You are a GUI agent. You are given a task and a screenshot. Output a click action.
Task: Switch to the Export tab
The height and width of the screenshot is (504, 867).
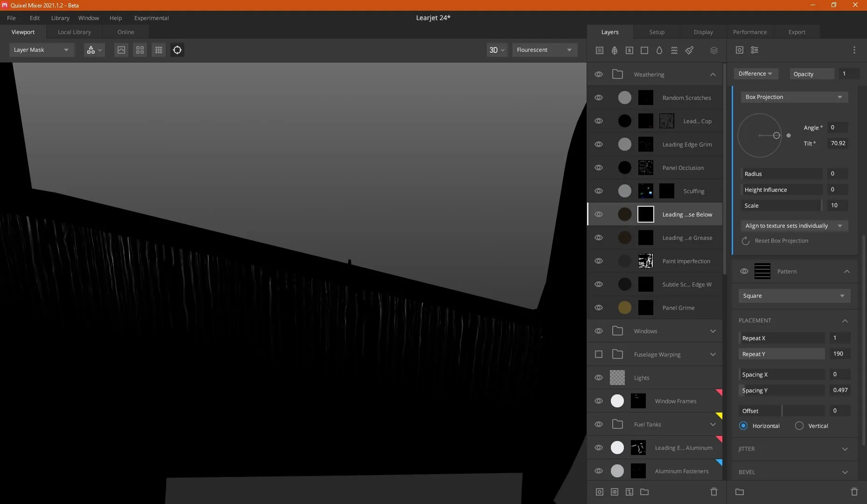point(797,32)
